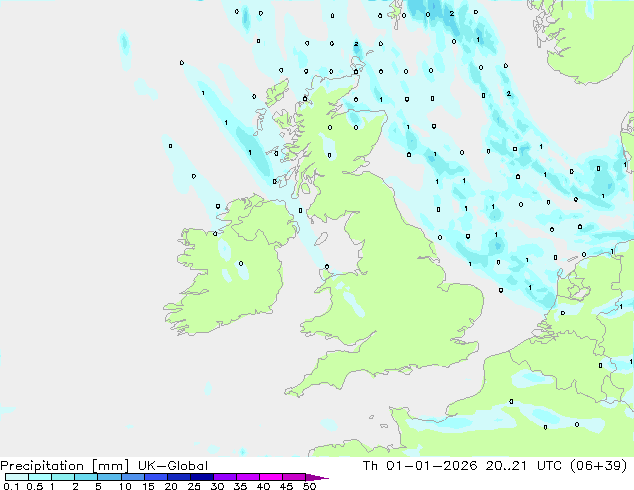Click the '40' legend scale label
Image resolution: width=634 pixels, height=490 pixels.
point(263,486)
